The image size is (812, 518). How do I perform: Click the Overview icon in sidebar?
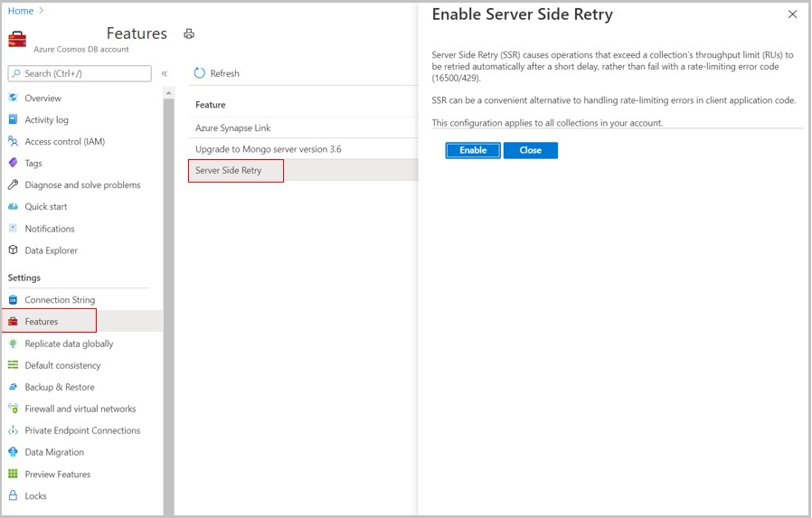[13, 98]
